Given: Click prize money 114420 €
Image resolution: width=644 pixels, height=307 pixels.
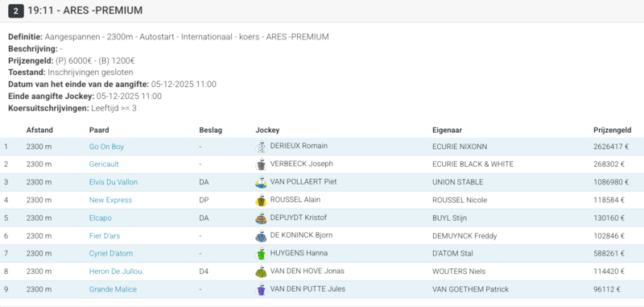Looking at the screenshot, I should 609,272.
